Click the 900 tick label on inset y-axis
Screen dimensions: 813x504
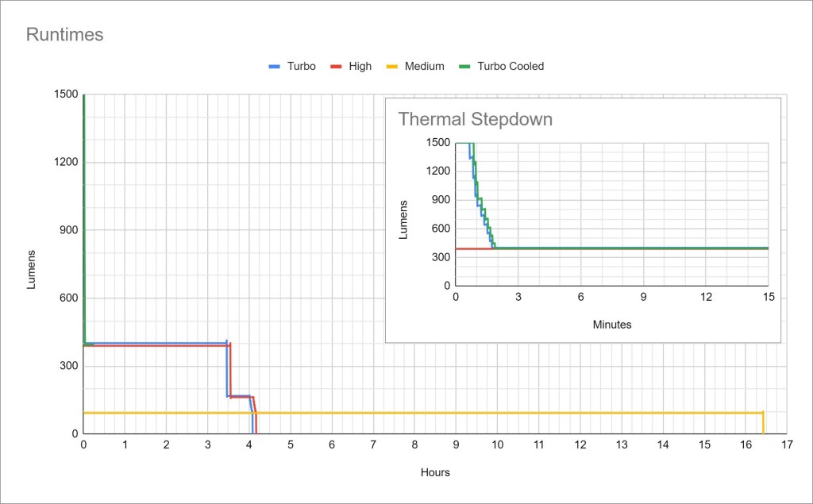[x=441, y=200]
